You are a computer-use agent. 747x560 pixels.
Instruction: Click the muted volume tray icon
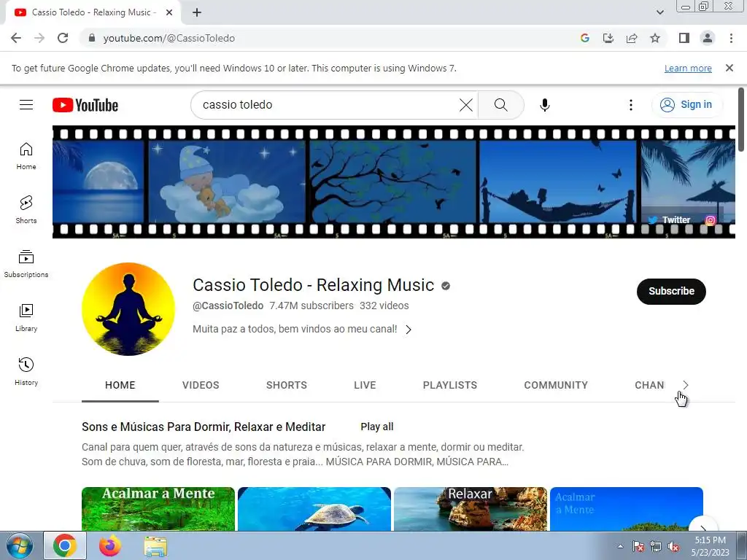pyautogui.click(x=673, y=547)
